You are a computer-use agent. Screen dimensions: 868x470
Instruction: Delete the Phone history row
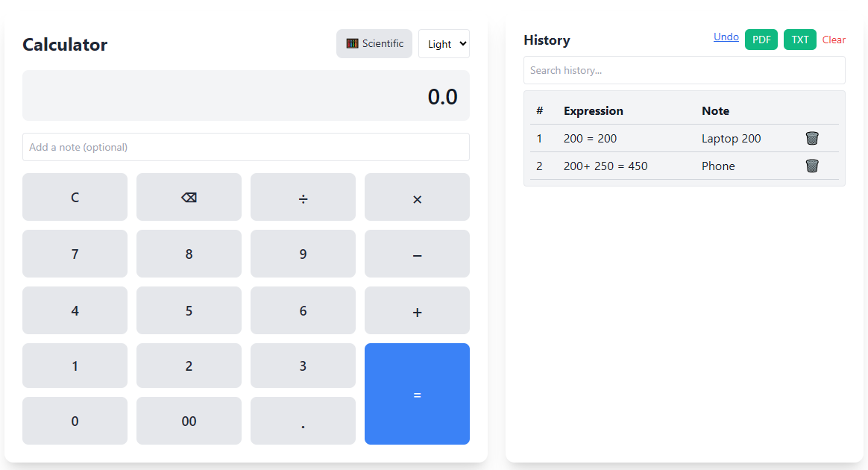pyautogui.click(x=812, y=166)
